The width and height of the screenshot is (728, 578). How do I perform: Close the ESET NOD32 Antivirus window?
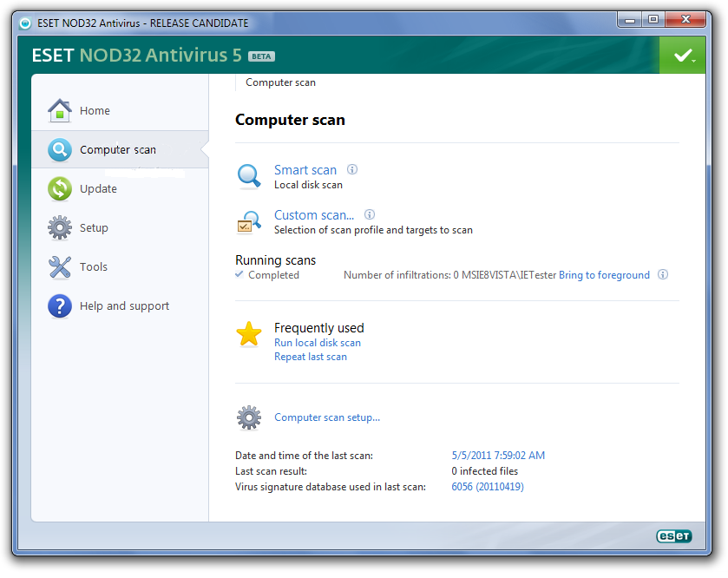click(685, 19)
